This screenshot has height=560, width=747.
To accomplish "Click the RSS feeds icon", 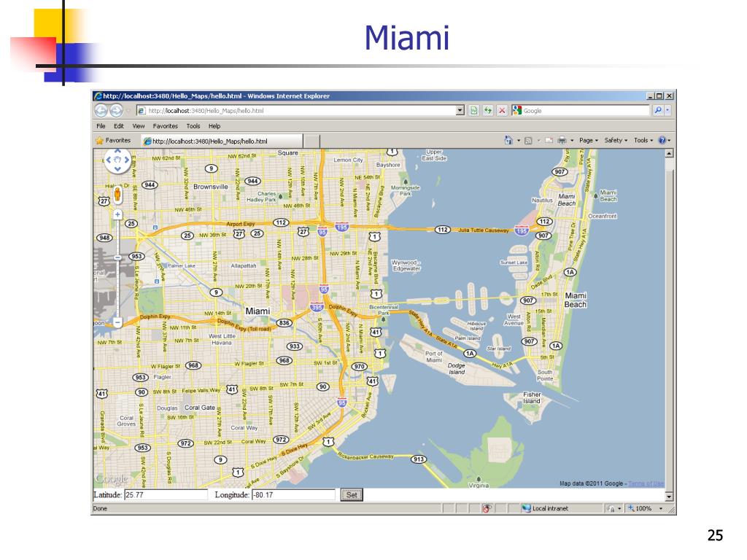I will tap(528, 141).
